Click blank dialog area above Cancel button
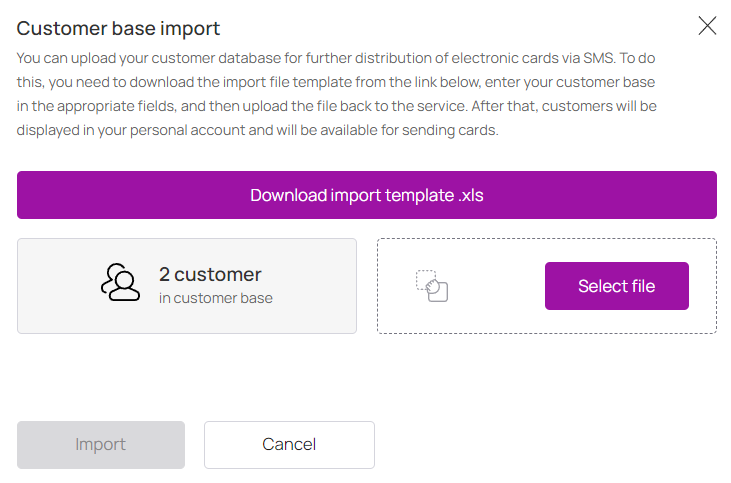The width and height of the screenshot is (731, 483). coord(289,385)
